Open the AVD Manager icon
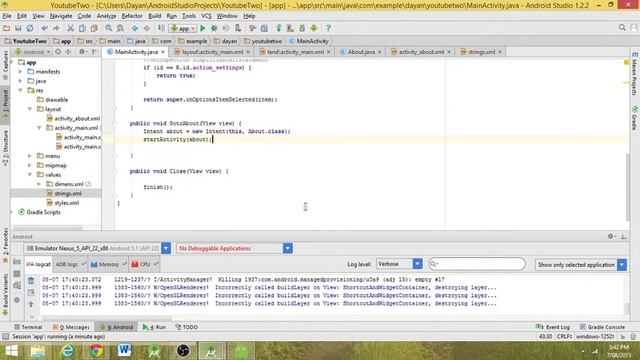640x360 pixels. [290, 28]
